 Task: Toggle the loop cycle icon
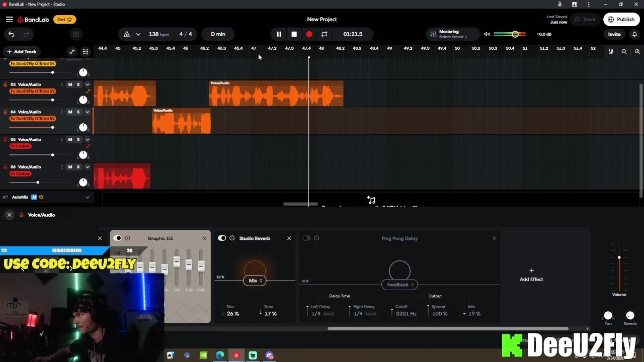click(x=324, y=34)
